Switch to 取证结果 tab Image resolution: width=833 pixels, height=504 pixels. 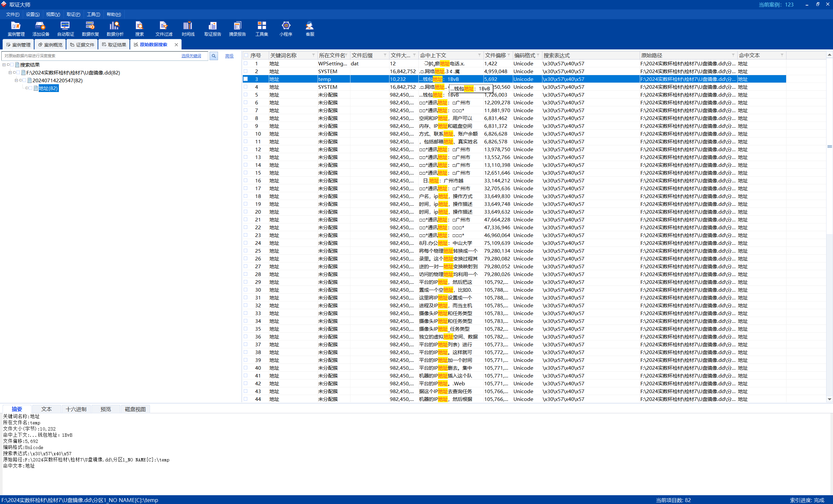[114, 45]
